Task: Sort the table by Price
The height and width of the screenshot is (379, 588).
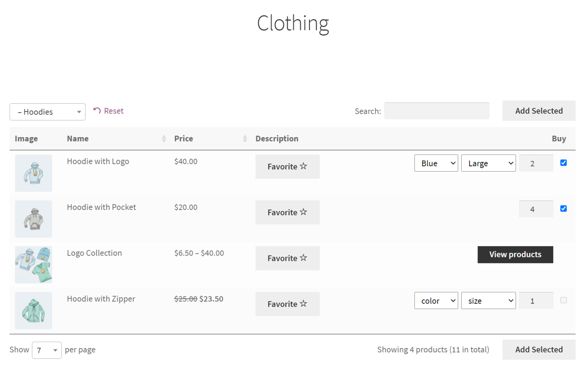Action: 245,139
